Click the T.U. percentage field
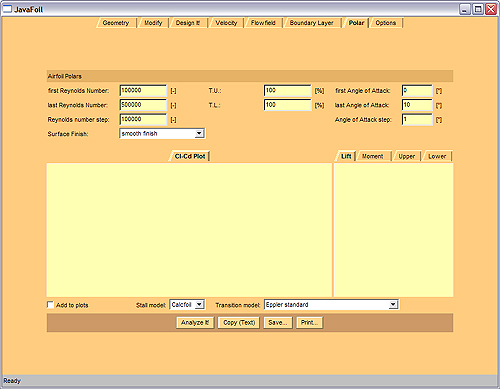The height and width of the screenshot is (389, 500). 288,91
